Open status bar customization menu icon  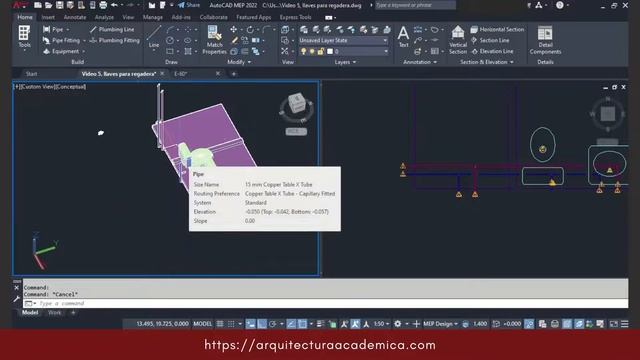click(624, 324)
